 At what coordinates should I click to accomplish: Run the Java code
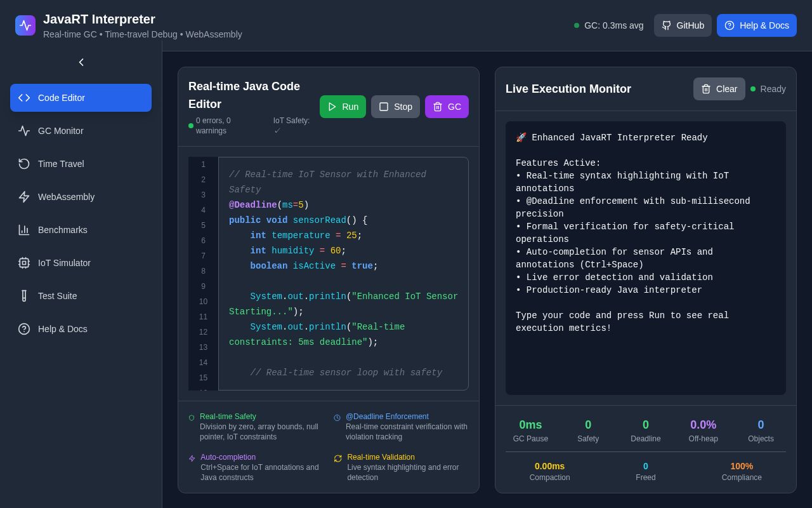[343, 107]
